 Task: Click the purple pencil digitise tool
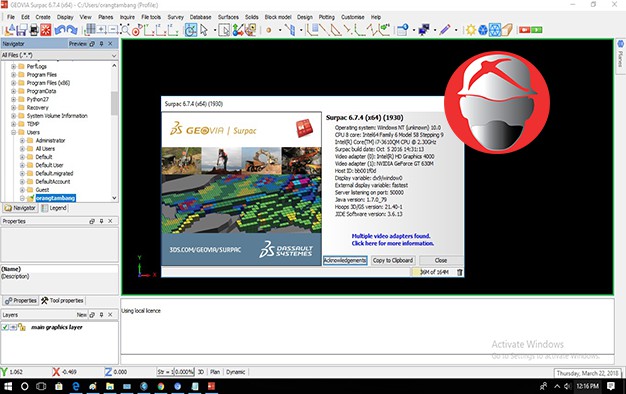coord(444,30)
